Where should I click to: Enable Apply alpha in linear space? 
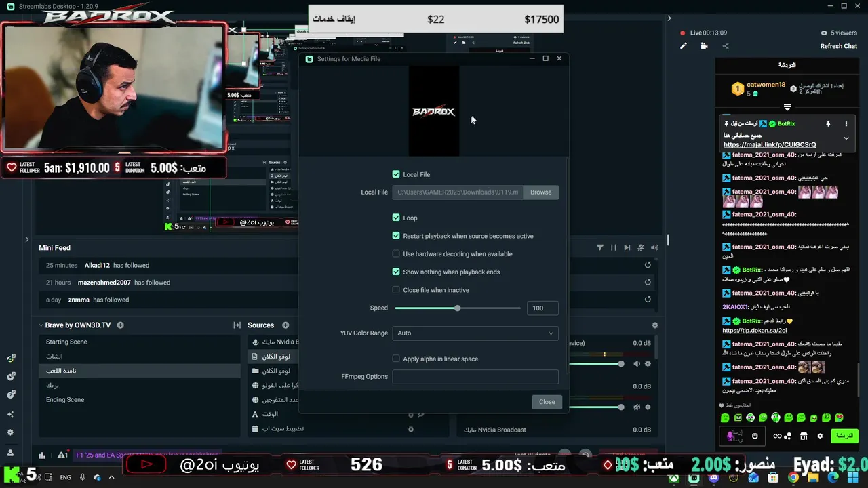(396, 359)
